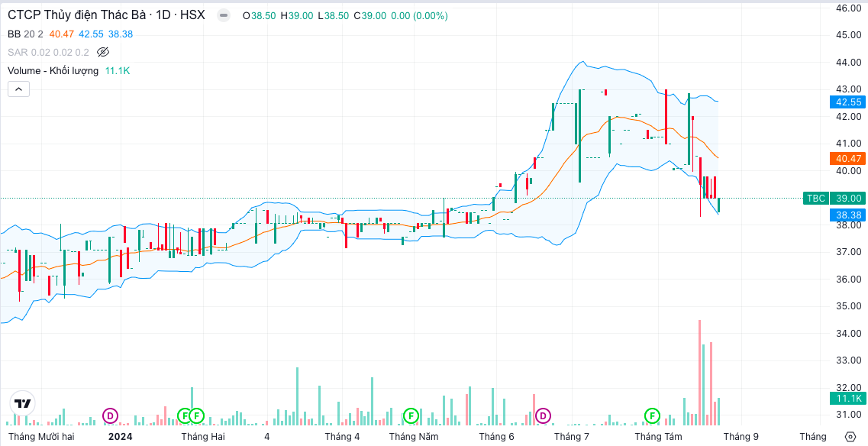The width and height of the screenshot is (868, 446).
Task: Click the 35.00 price scale value
Action: point(849,306)
